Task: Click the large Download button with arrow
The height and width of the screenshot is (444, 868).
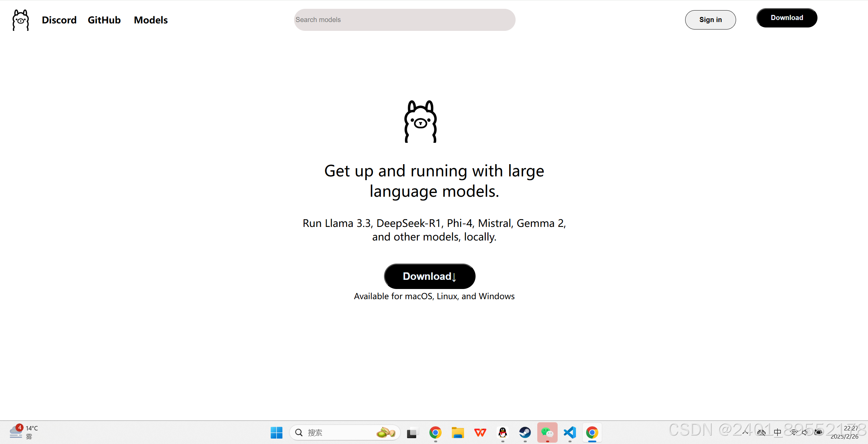Action: point(429,276)
